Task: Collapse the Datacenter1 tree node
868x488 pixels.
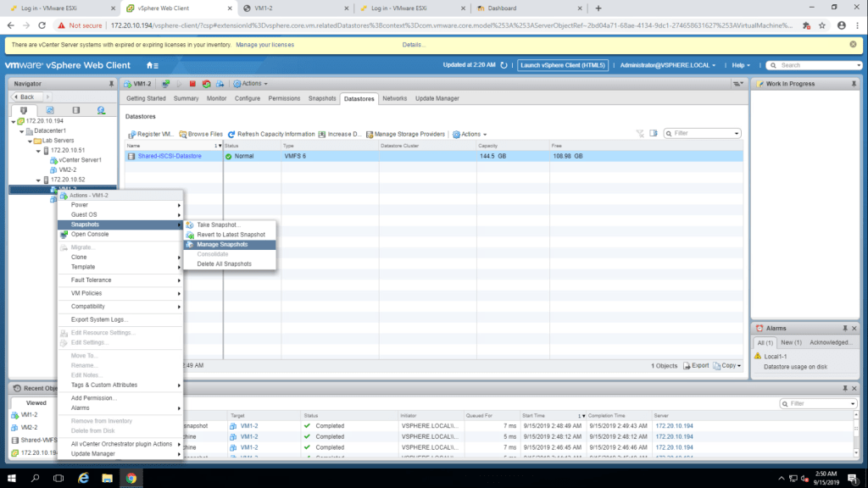Action: point(20,131)
